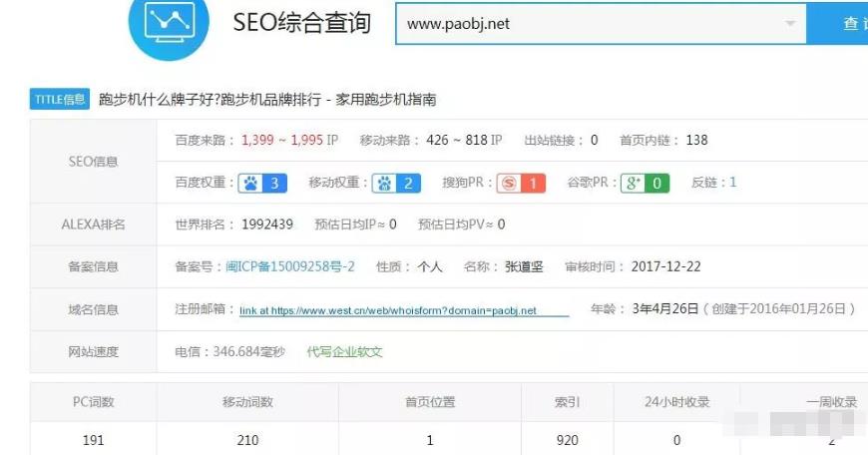
Task: Click the 世界排名 value 1992439
Action: tap(267, 225)
